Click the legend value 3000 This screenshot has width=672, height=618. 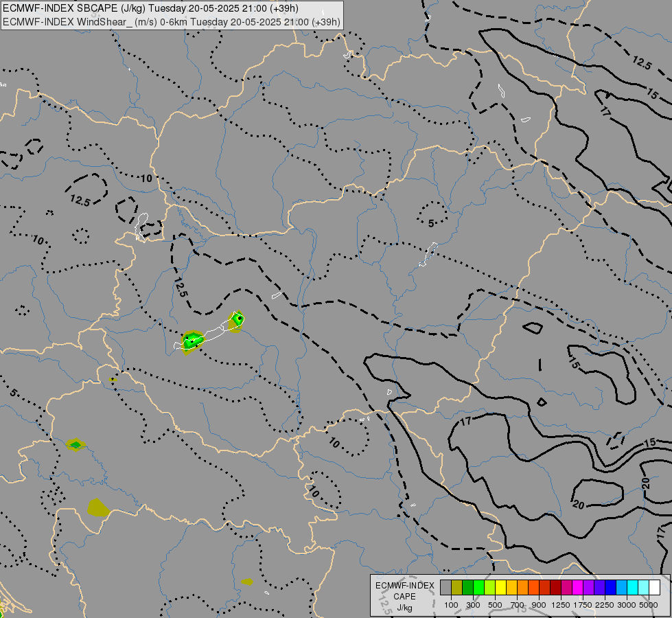(x=627, y=605)
